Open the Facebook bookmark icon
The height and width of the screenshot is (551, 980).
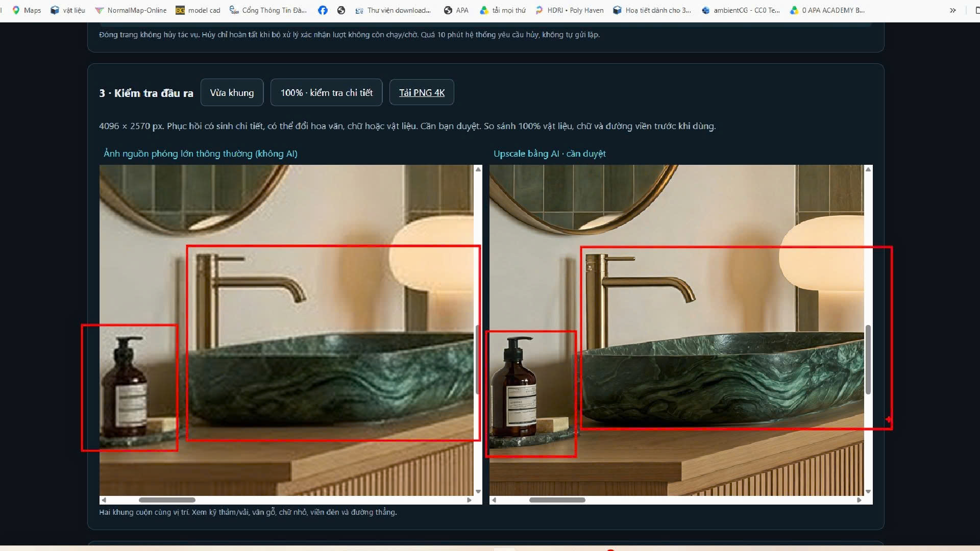click(323, 10)
